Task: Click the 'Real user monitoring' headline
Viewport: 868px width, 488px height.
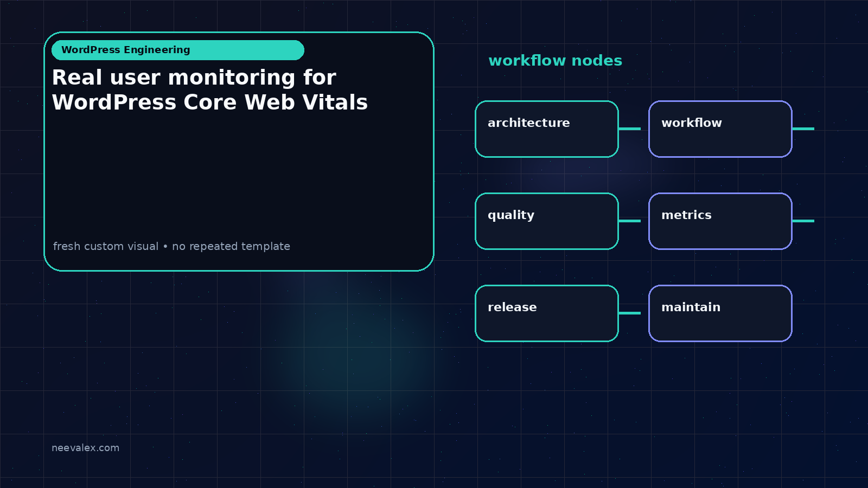Action: (210, 90)
